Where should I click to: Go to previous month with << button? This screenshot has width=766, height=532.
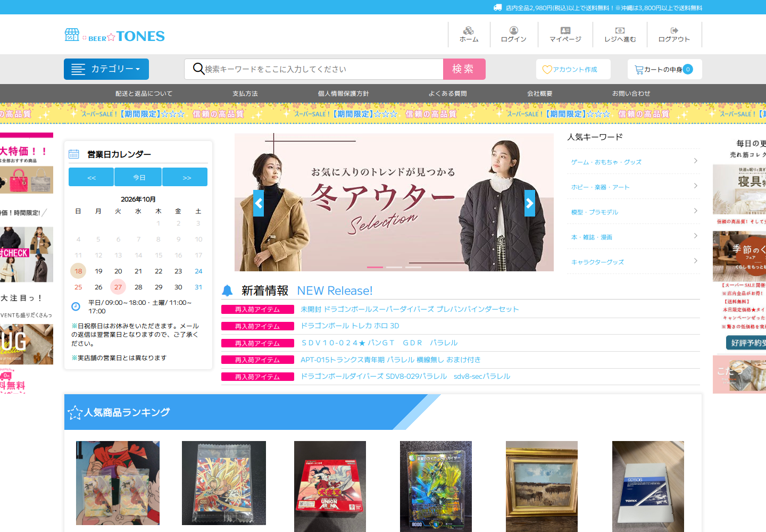pyautogui.click(x=91, y=177)
